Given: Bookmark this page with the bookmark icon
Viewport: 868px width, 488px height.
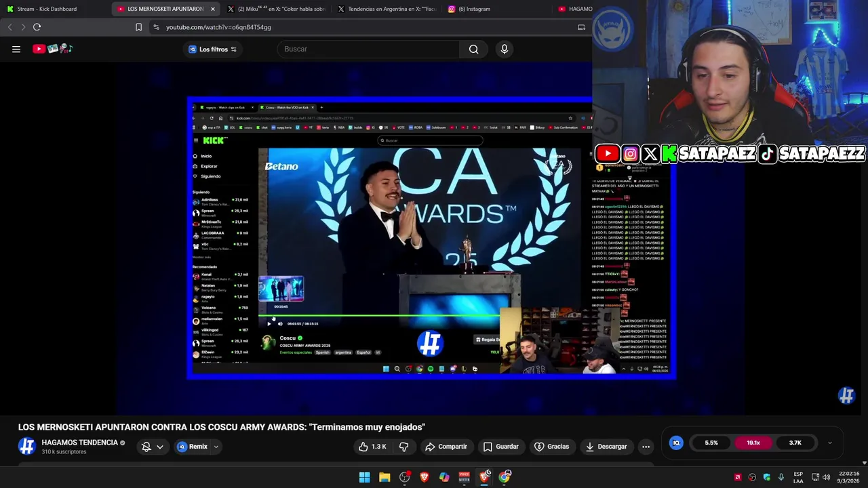Looking at the screenshot, I should (x=138, y=27).
